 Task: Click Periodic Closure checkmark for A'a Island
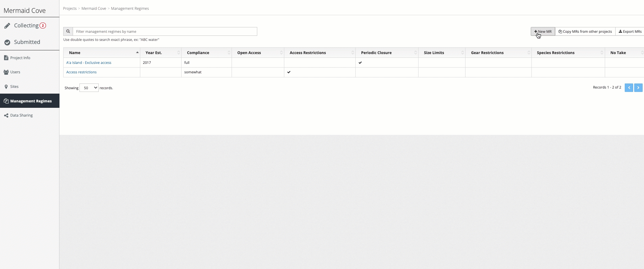(x=360, y=63)
